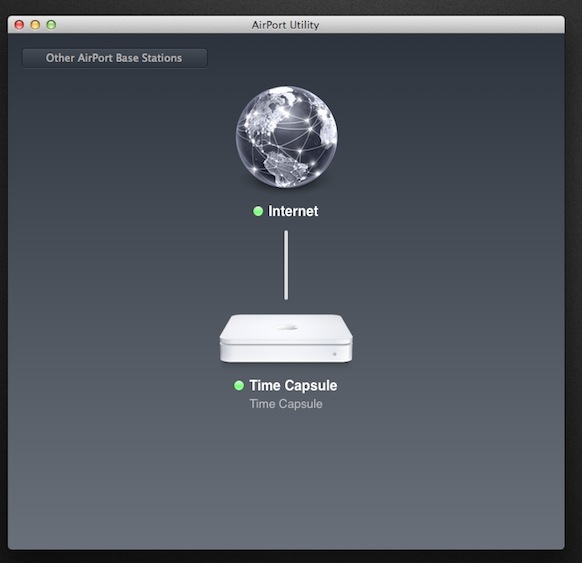This screenshot has width=582, height=563.
Task: Select the white Time Capsule device icon
Action: point(286,338)
